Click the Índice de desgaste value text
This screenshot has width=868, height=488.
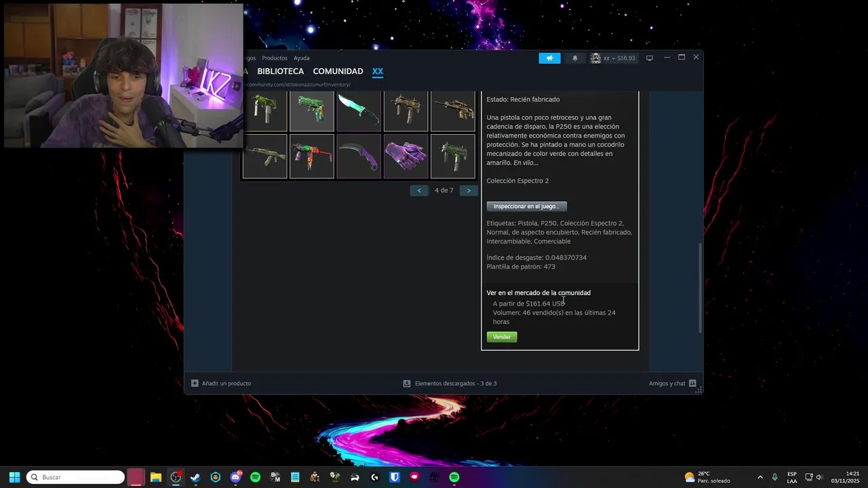tap(536, 258)
